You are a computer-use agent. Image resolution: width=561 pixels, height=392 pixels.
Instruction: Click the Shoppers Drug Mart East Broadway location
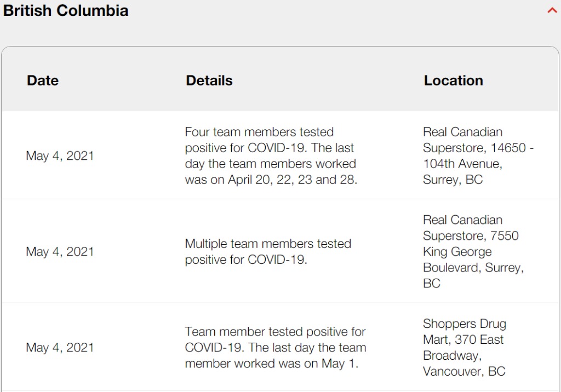click(x=465, y=347)
